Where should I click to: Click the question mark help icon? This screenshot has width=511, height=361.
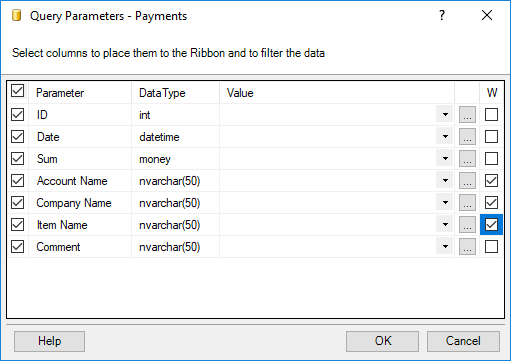tap(442, 15)
